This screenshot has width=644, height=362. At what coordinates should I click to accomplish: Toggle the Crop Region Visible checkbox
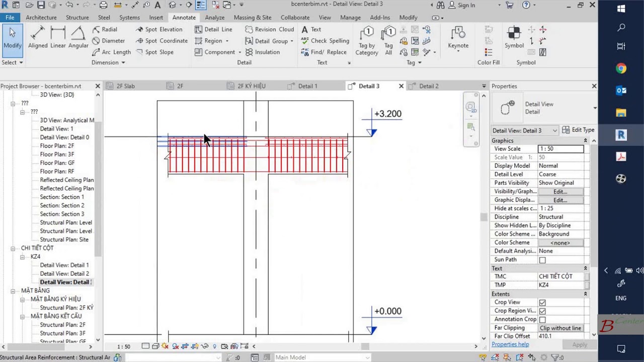click(542, 311)
